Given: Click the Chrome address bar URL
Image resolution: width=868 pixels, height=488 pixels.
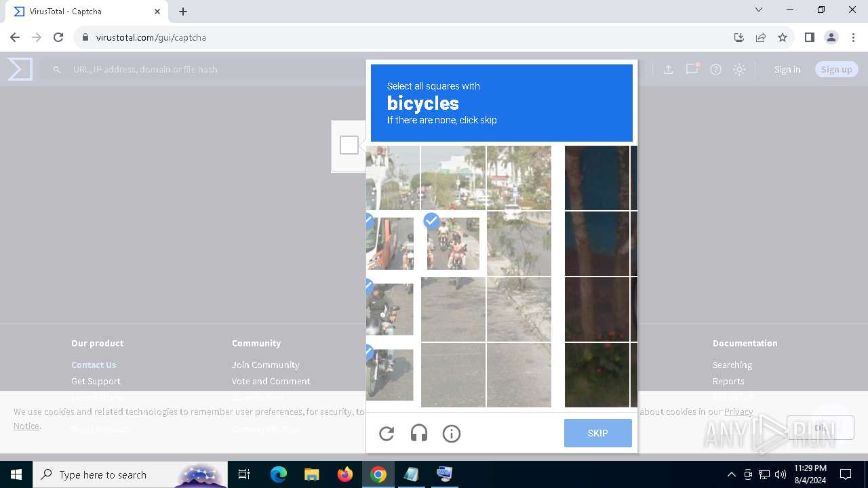Looking at the screenshot, I should (x=151, y=37).
